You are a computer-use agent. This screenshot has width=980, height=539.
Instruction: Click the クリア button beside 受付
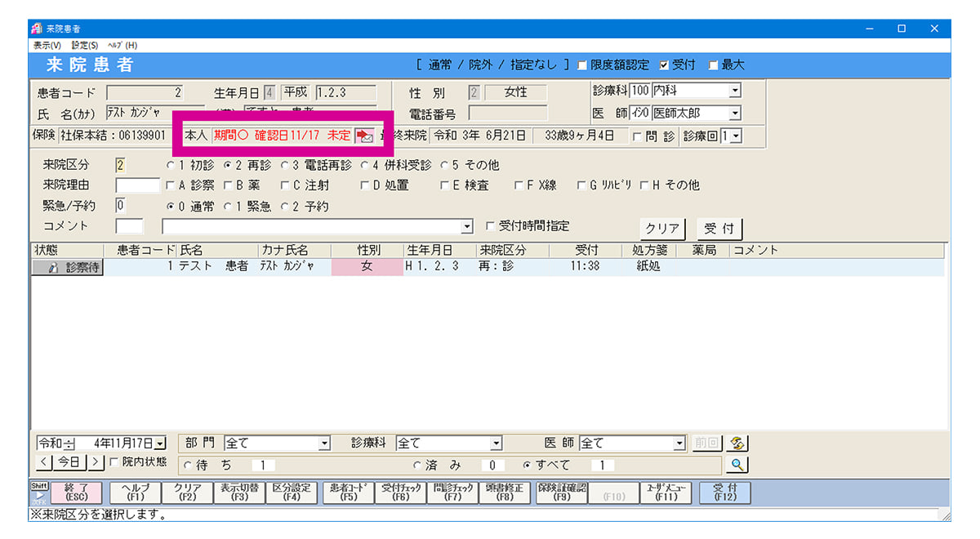tap(662, 229)
